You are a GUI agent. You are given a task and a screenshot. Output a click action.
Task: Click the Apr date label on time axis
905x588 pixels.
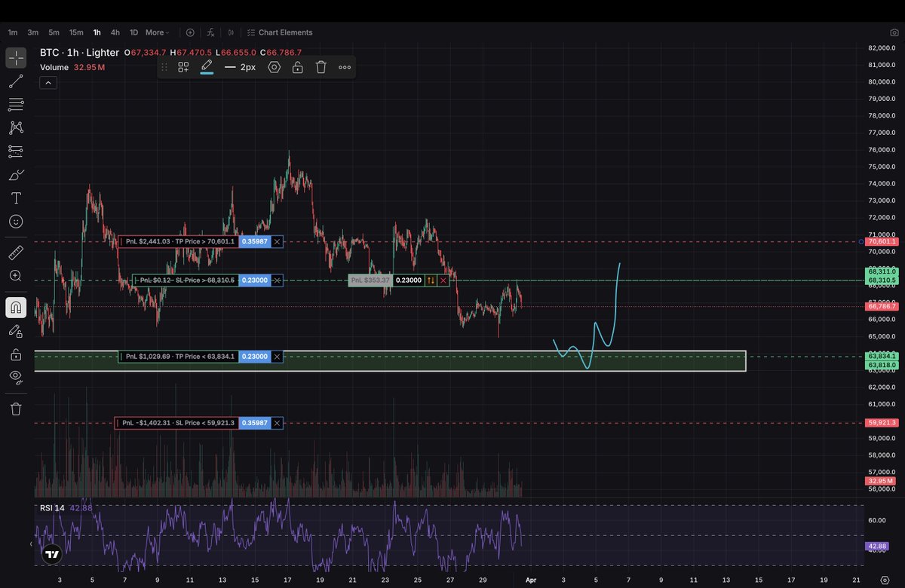pos(529,580)
